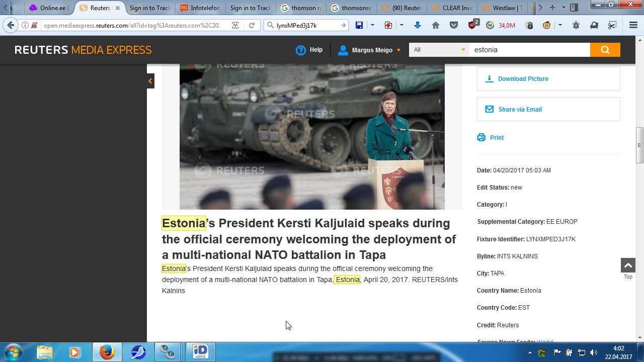Click the Help question mark icon

pos(301,50)
